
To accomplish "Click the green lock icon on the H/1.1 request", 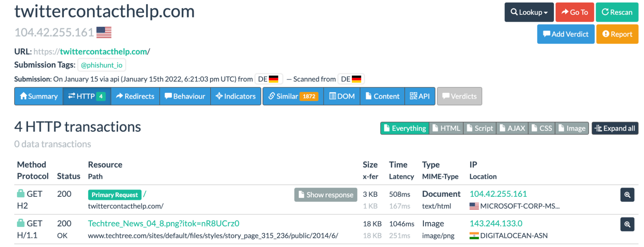I will pyautogui.click(x=21, y=223).
